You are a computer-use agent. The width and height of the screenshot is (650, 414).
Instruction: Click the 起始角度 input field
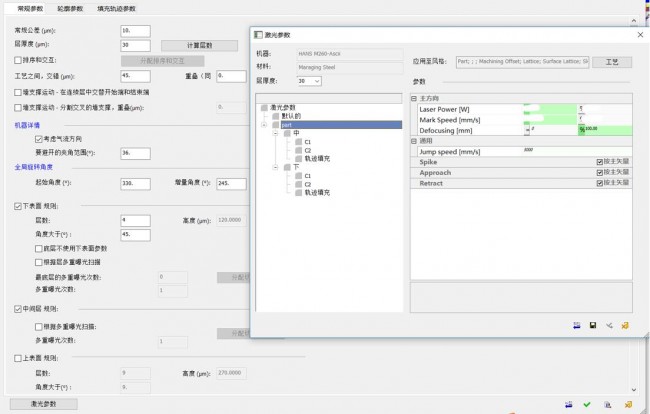(135, 184)
